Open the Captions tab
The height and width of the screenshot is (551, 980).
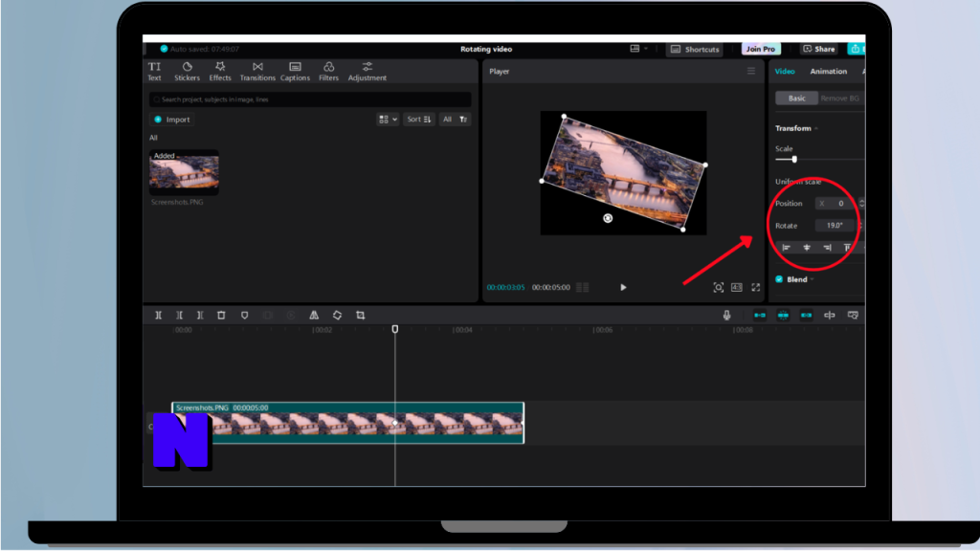coord(295,71)
